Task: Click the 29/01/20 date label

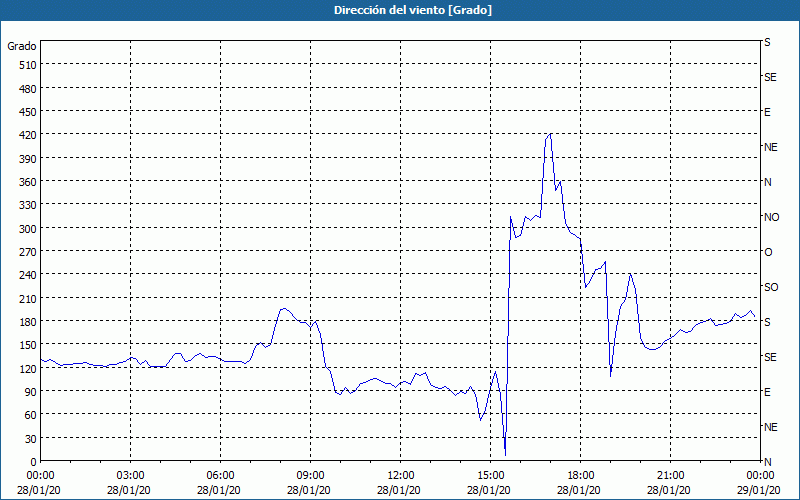Action: (x=759, y=490)
